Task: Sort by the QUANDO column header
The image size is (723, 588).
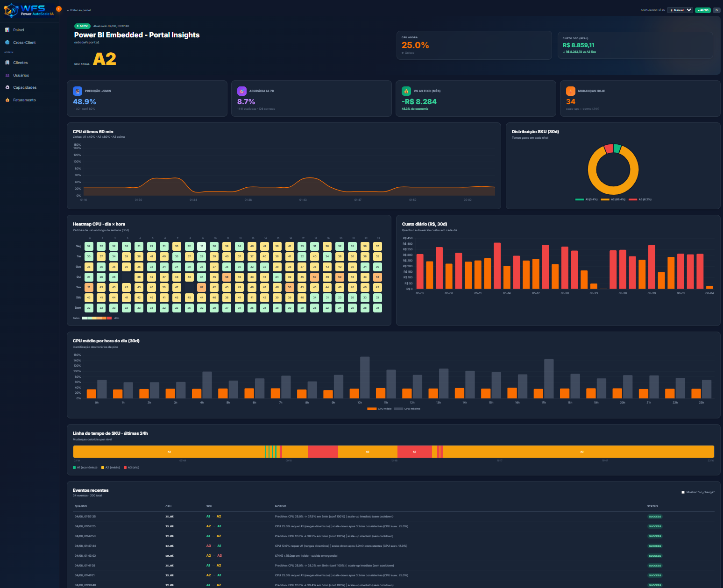Action: (x=81, y=506)
